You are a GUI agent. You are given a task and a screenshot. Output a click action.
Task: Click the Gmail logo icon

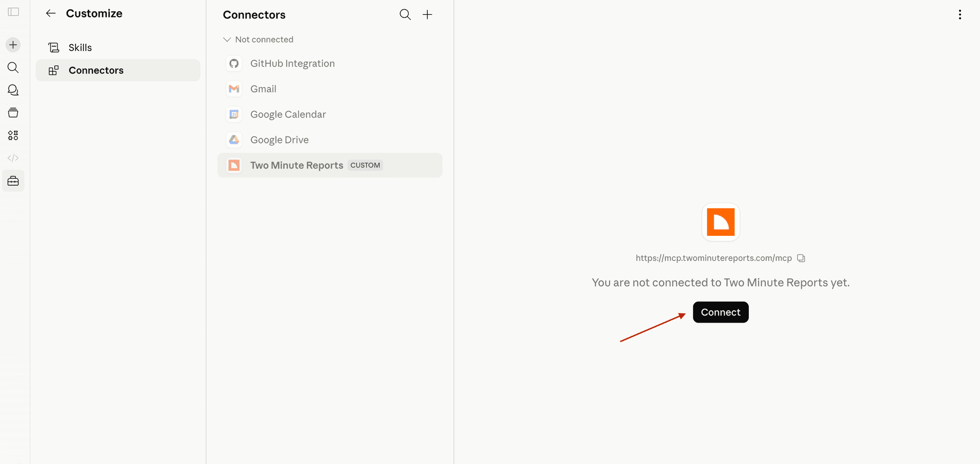click(234, 89)
